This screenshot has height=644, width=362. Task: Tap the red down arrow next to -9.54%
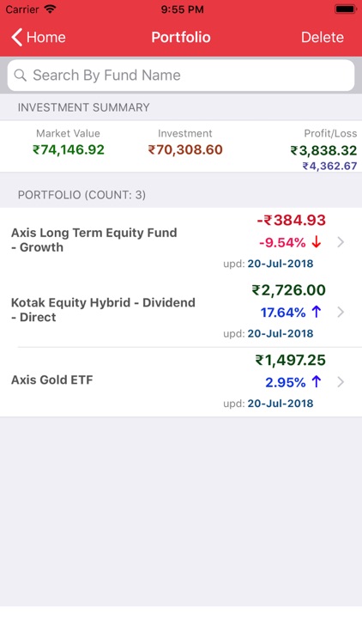(x=316, y=242)
